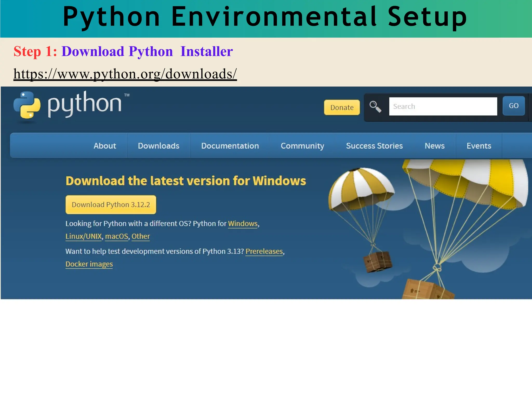
Task: Open the python.org/downloads URL link
Action: 125,74
